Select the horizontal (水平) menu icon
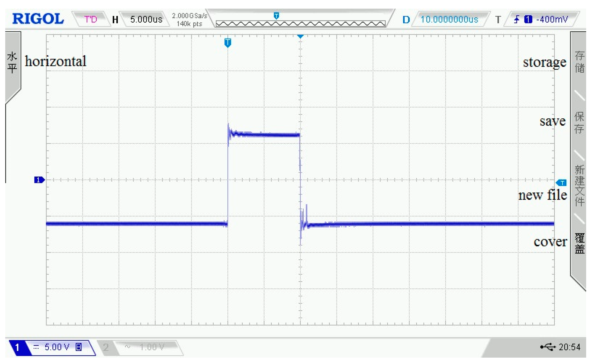The image size is (595, 364). click(x=12, y=62)
